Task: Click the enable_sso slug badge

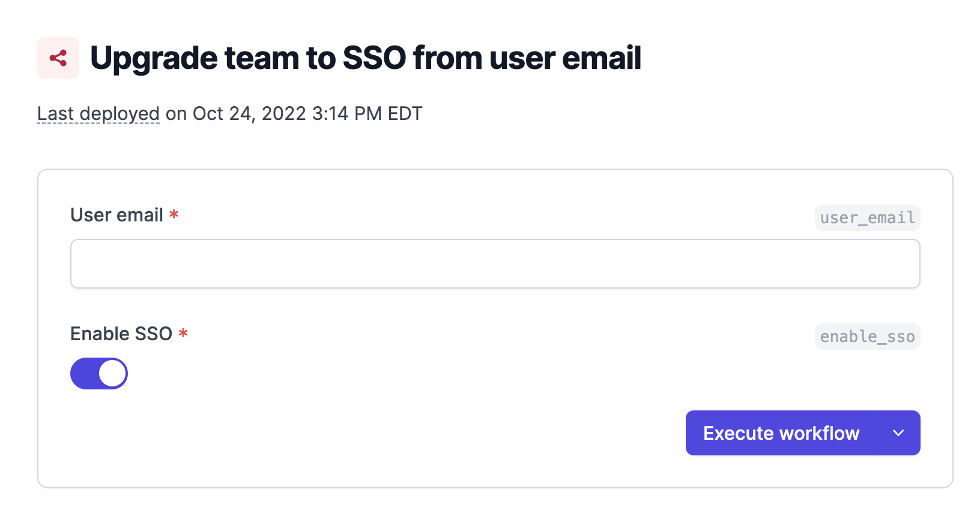Action: tap(867, 337)
